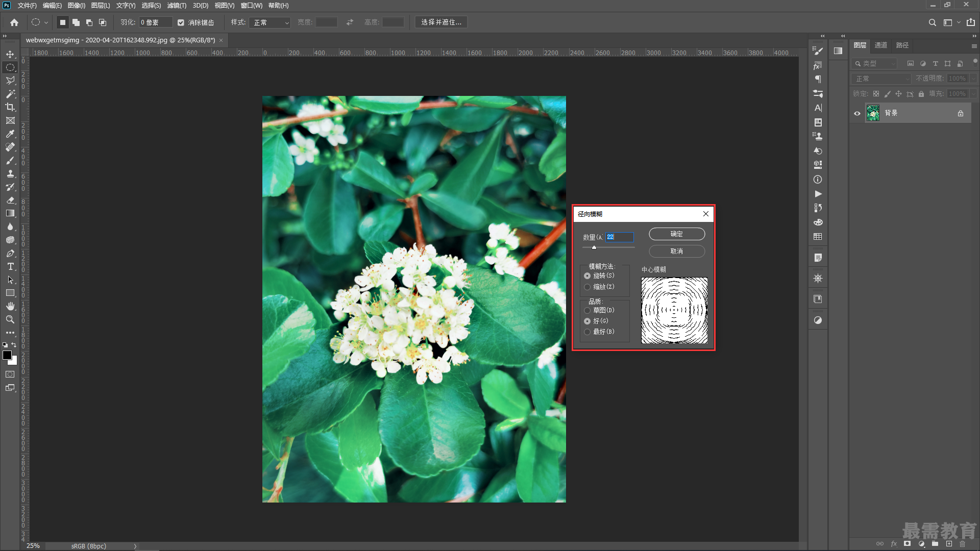Image resolution: width=980 pixels, height=551 pixels.
Task: Select the Healing Brush tool
Action: pos(10,147)
